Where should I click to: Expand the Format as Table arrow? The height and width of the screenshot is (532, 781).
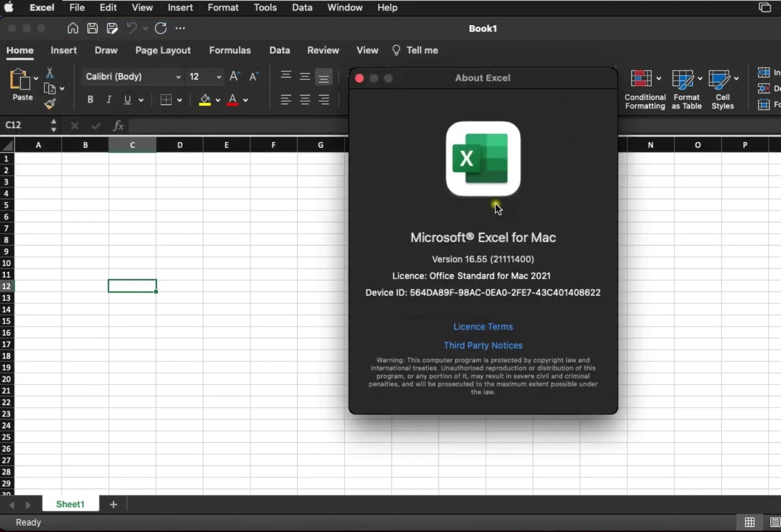[x=700, y=78]
